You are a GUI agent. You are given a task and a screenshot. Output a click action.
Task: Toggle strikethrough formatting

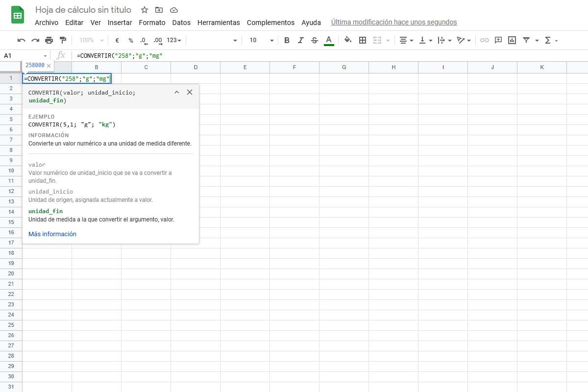pos(315,40)
